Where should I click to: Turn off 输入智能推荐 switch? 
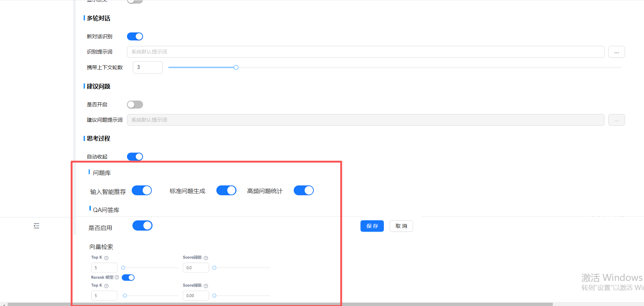tap(142, 191)
